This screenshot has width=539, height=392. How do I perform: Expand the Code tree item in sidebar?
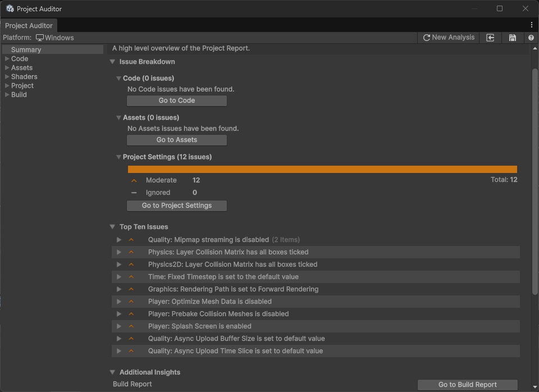pos(7,58)
